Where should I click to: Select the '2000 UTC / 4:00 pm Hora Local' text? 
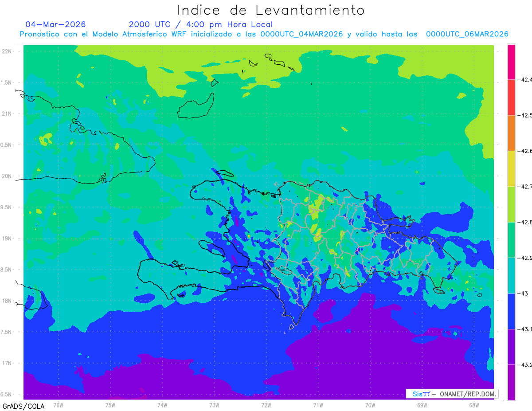(x=201, y=24)
